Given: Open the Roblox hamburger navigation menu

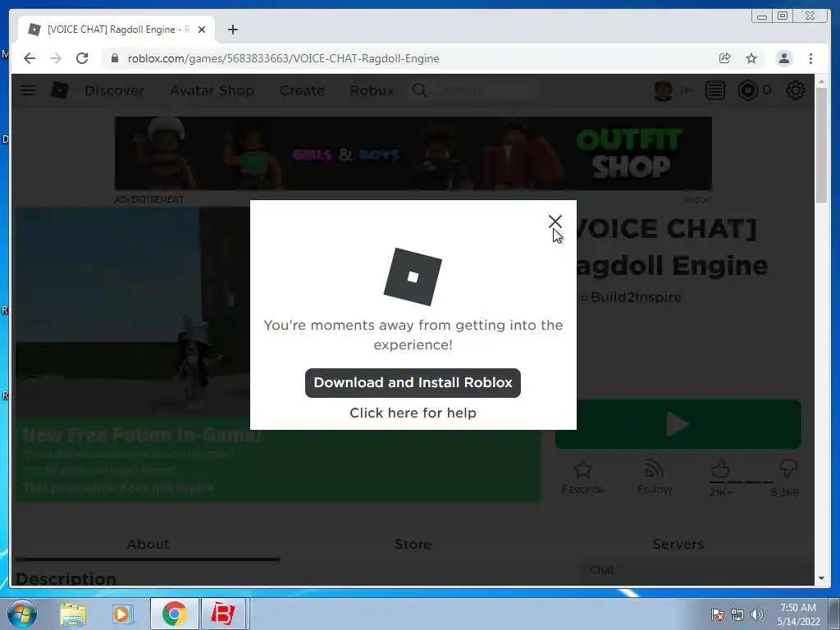Looking at the screenshot, I should pos(28,90).
